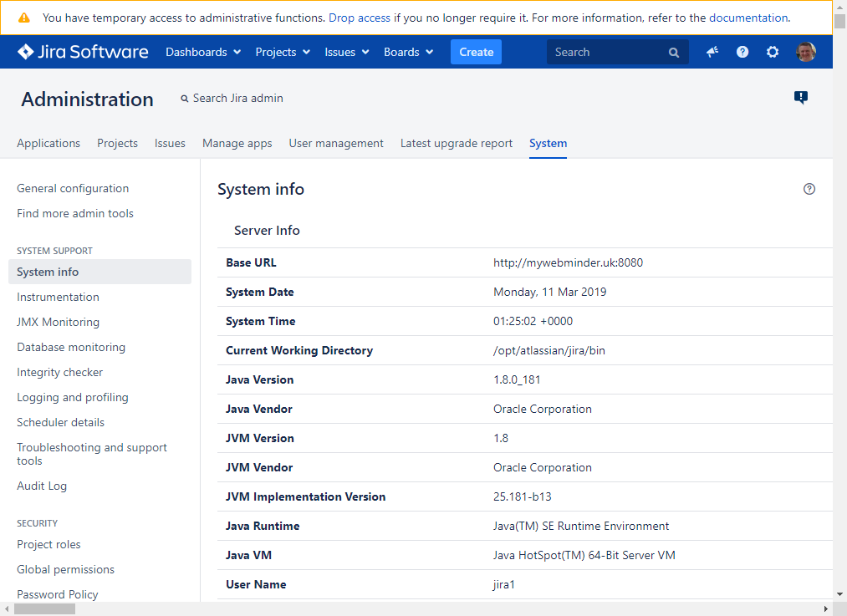The height and width of the screenshot is (616, 847).
Task: Expand the Issues dropdown in navbar
Action: pyautogui.click(x=347, y=52)
